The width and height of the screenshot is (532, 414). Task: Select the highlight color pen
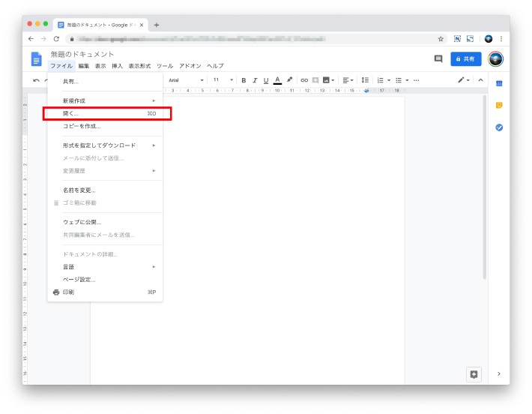click(x=289, y=79)
